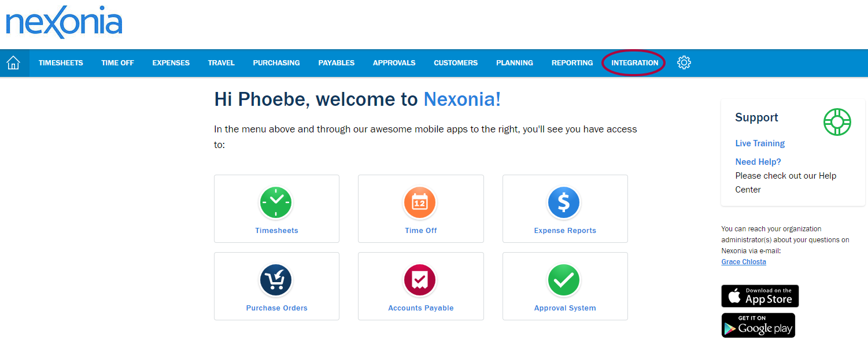The image size is (868, 340).
Task: Click the red Accounts Payable receipt icon
Action: point(420,280)
